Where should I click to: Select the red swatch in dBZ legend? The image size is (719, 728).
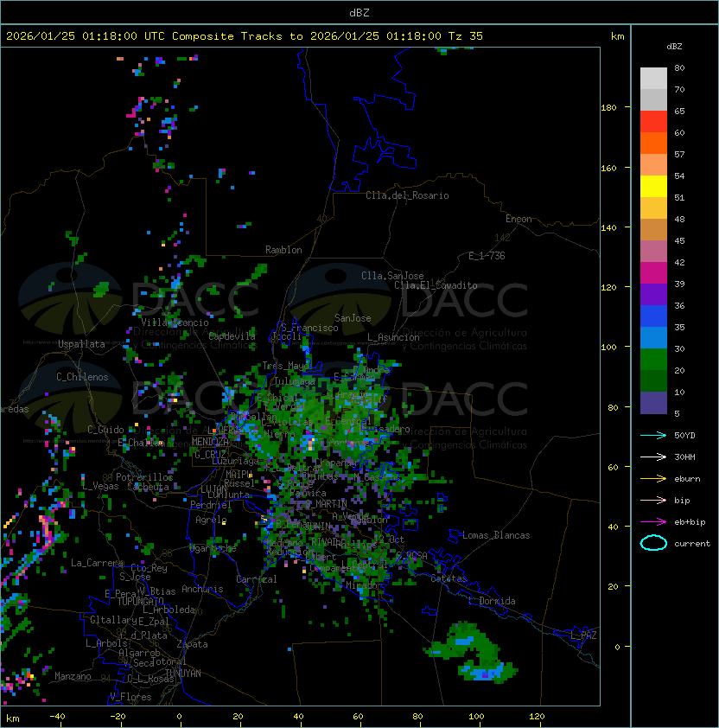(x=653, y=122)
